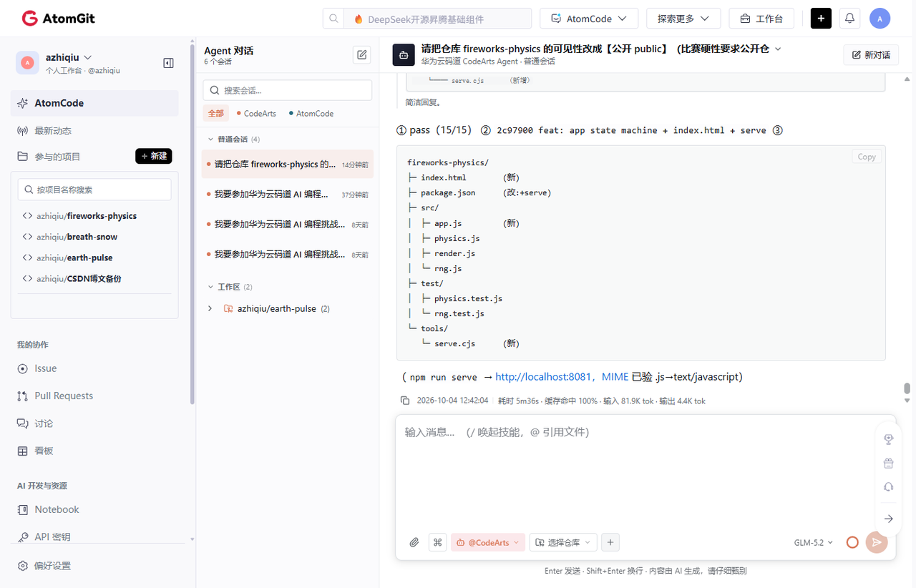This screenshot has width=916, height=588.
Task: Open Notebook in sidebar
Action: tap(94, 509)
